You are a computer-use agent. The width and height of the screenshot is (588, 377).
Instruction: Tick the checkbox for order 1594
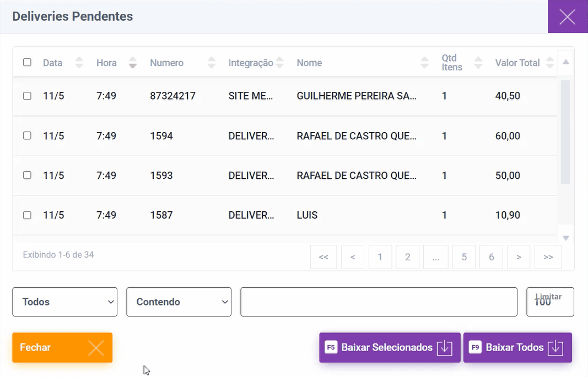click(x=27, y=135)
